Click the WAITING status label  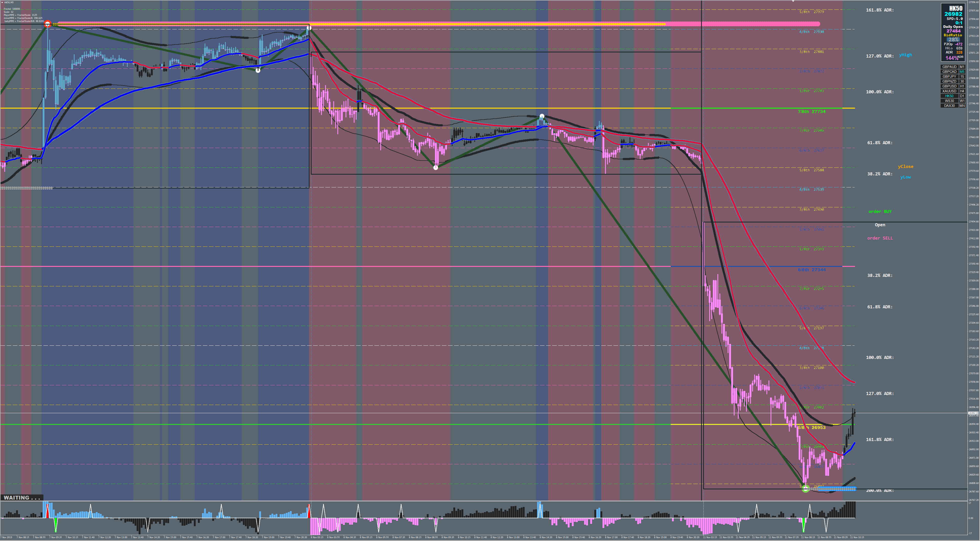[x=22, y=498]
